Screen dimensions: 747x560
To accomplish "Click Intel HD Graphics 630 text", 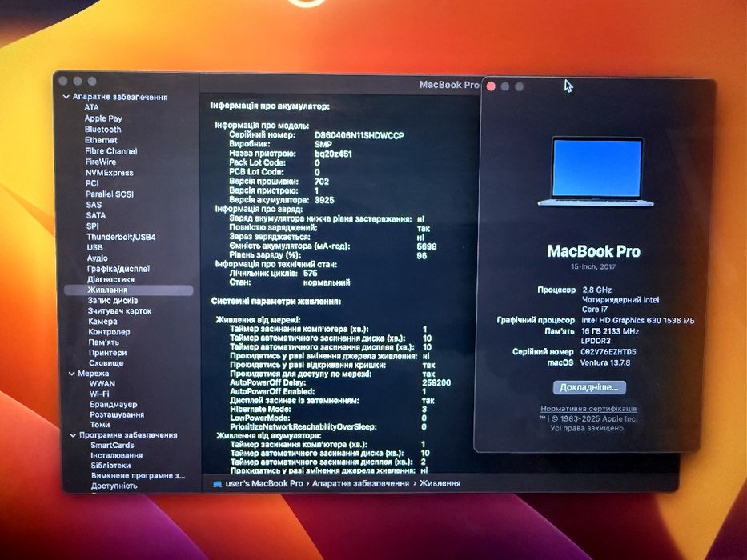I will click(x=638, y=321).
